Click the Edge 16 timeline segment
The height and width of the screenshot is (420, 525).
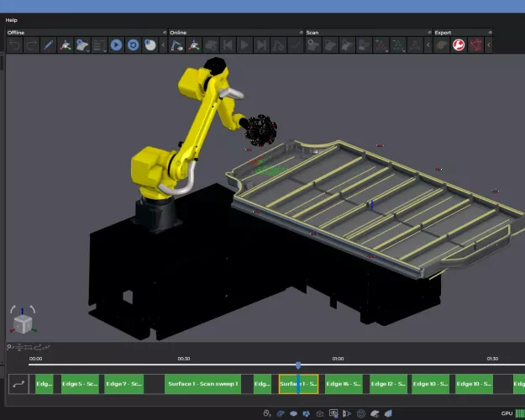(344, 384)
